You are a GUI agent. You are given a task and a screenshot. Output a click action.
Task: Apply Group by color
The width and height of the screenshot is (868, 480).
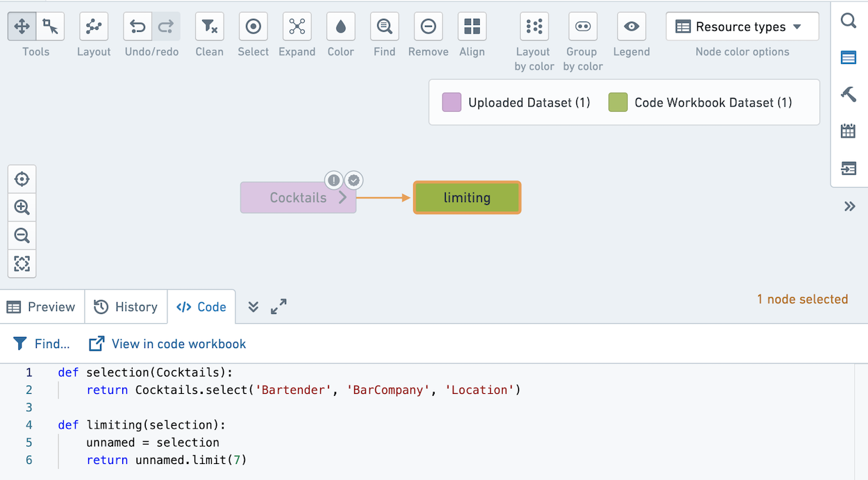583,27
